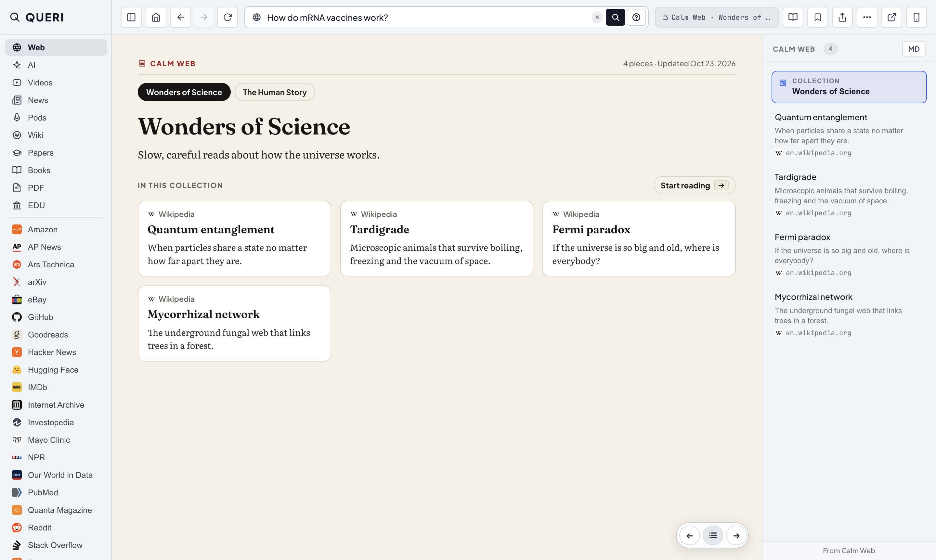Reload the current page
The width and height of the screenshot is (936, 560).
[227, 17]
